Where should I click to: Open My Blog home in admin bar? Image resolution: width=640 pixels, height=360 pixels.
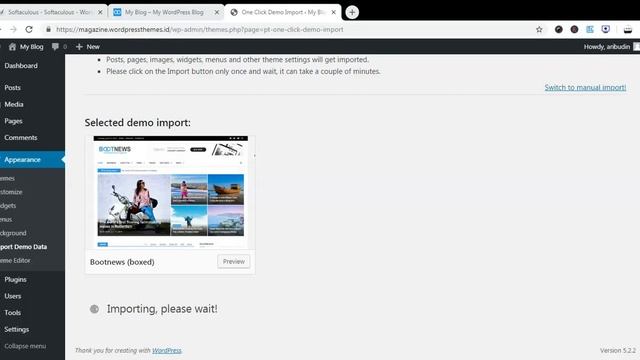pos(26,47)
